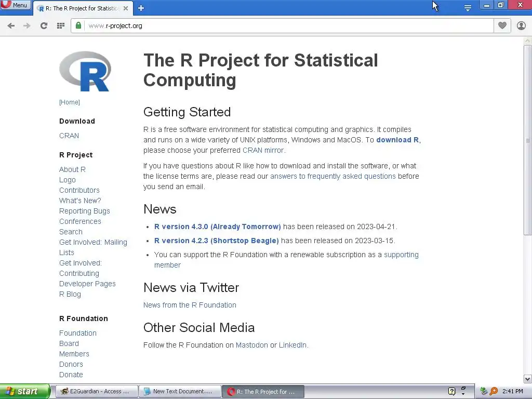Click the scrollbar up arrow
Screen dimensions: 532x399
click(x=528, y=41)
